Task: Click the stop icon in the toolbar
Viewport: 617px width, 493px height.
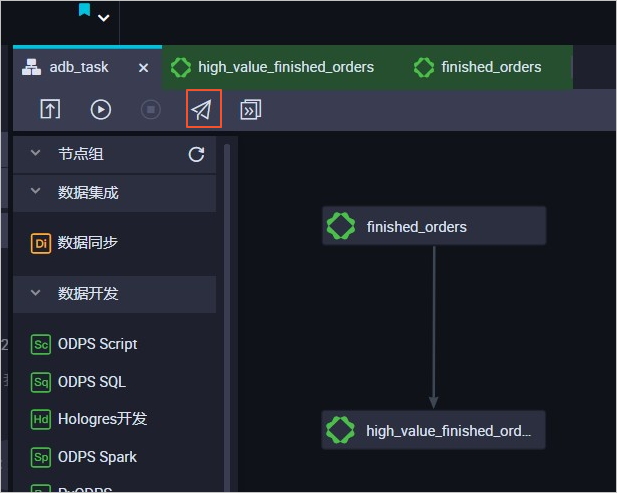Action: coord(151,109)
